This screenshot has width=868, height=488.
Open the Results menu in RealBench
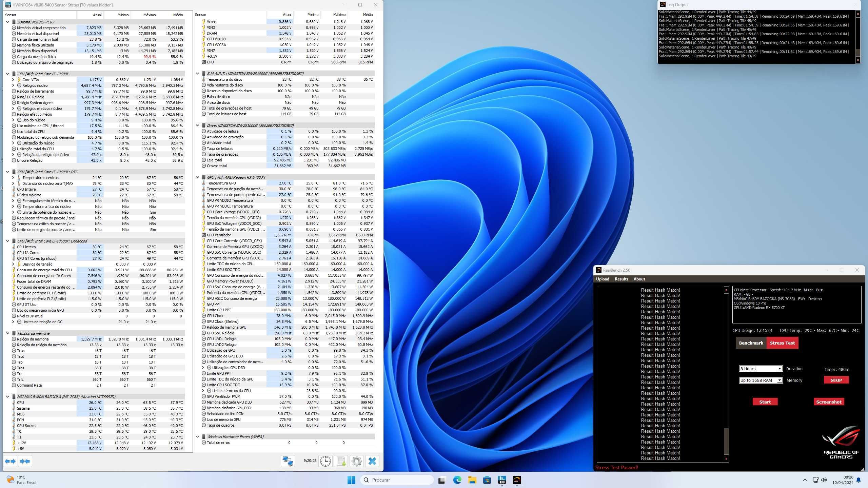[x=621, y=279]
